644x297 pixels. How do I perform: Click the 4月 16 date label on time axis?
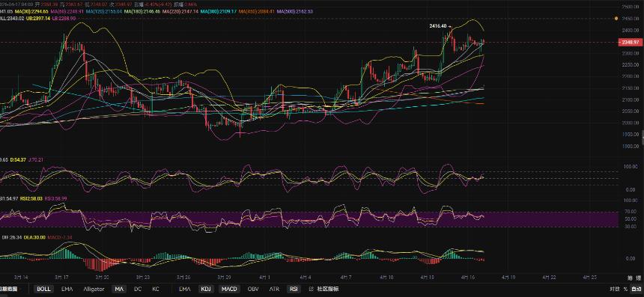[x=467, y=278]
